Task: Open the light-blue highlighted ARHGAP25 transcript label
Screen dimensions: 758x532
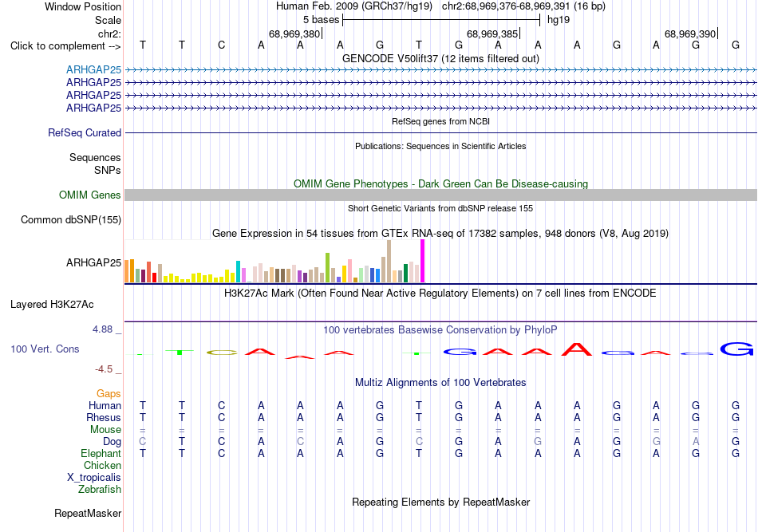Action: coord(94,69)
